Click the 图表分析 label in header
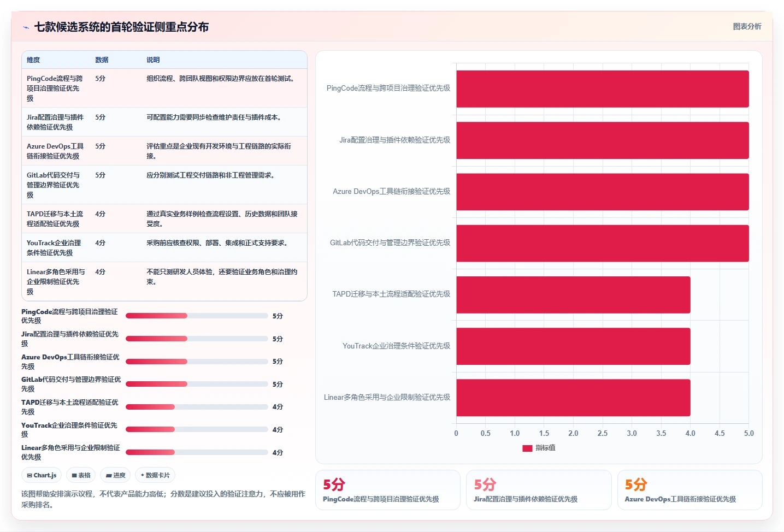 point(747,26)
